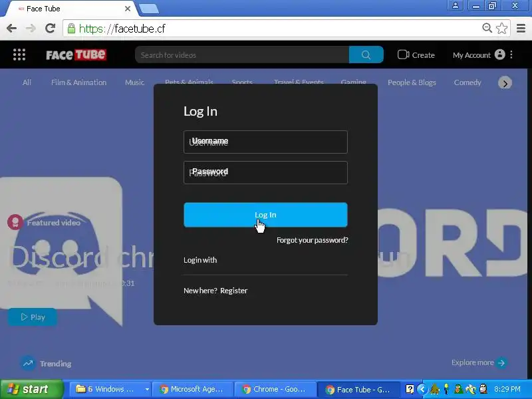Focus the Password input field
This screenshot has width=532, height=399.
(x=265, y=172)
